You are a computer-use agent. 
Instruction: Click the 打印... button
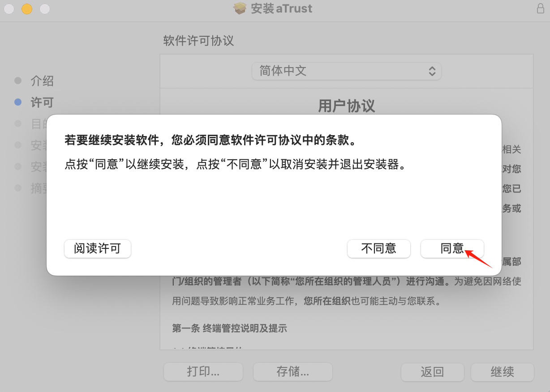pyautogui.click(x=203, y=372)
